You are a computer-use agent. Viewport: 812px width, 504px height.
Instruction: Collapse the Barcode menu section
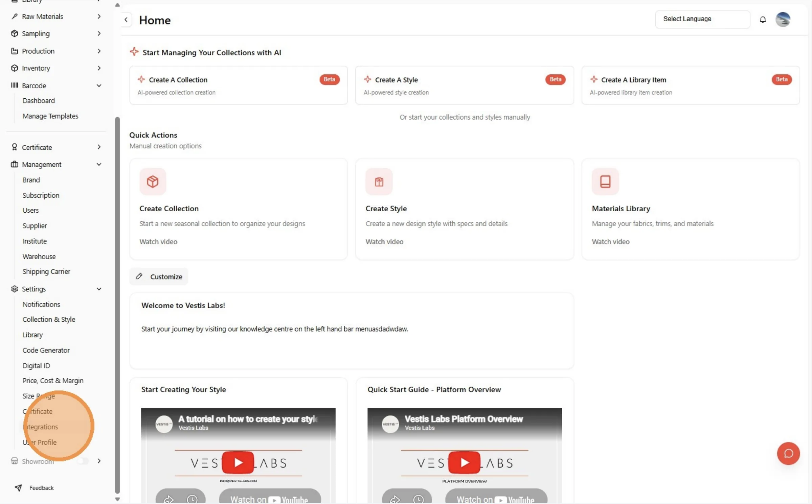click(99, 86)
